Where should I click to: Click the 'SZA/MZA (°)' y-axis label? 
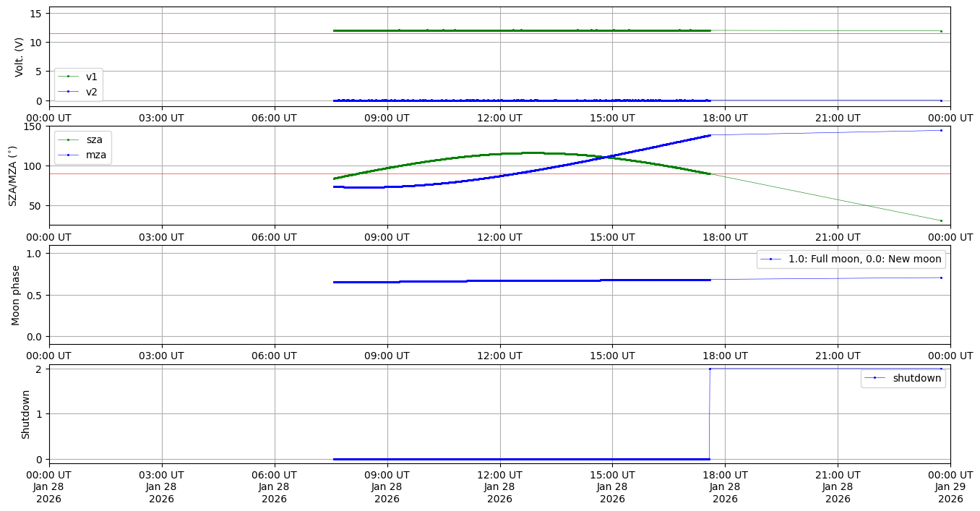click(x=12, y=176)
